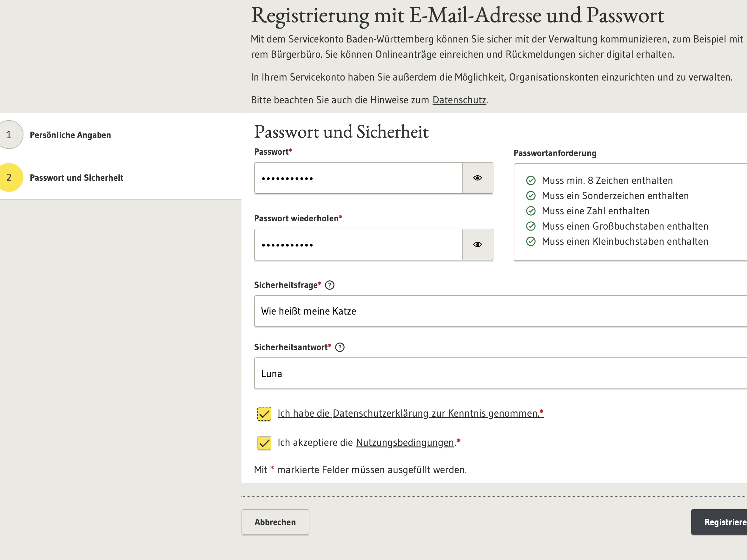Screen dimensions: 747x560
Task: Click the green check beside 'Muss eine Zahl enthalten'
Action: pyautogui.click(x=531, y=211)
